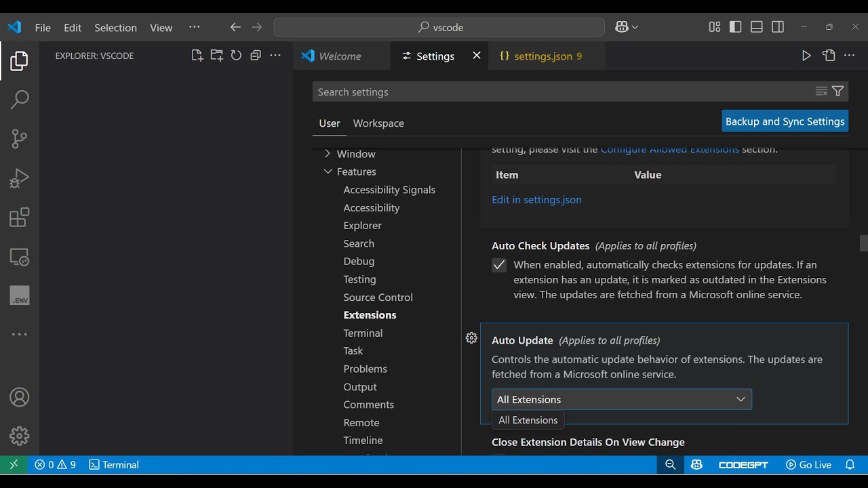The height and width of the screenshot is (488, 868).
Task: Show hidden menu bar items ellipsis
Action: (x=195, y=27)
